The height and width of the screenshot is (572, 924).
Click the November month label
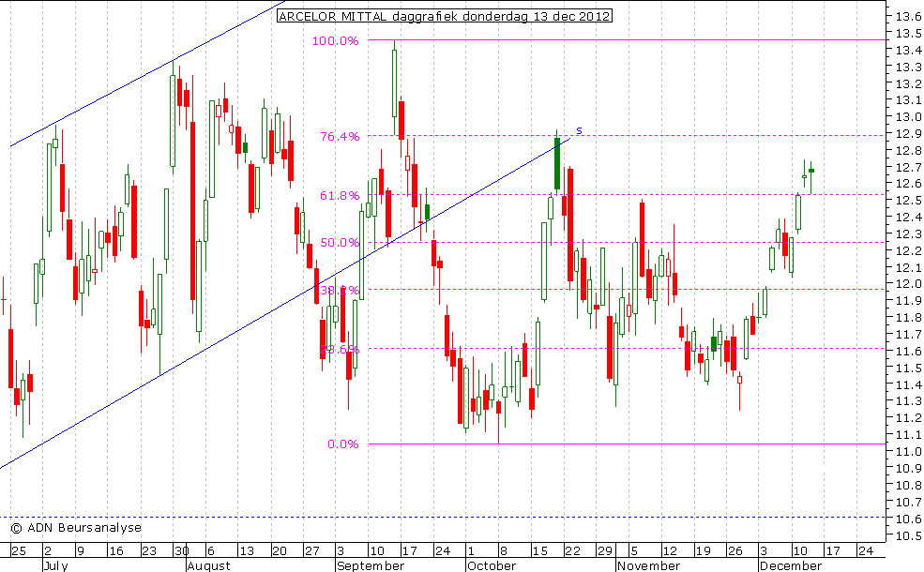pyautogui.click(x=648, y=565)
